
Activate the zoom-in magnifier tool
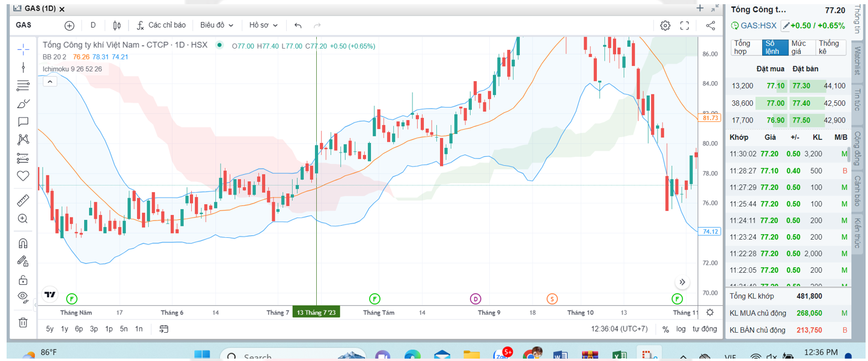[x=23, y=219]
